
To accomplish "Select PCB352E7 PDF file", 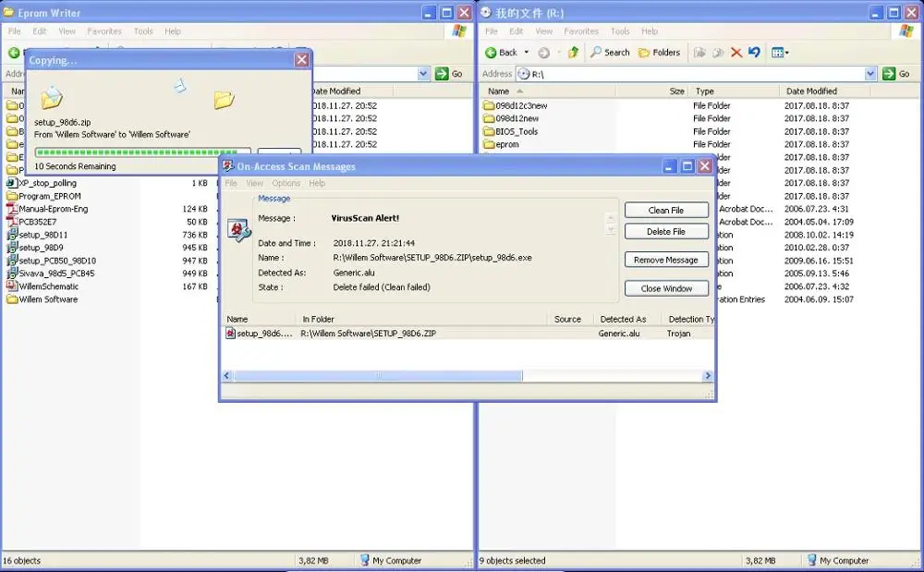I will (31, 222).
